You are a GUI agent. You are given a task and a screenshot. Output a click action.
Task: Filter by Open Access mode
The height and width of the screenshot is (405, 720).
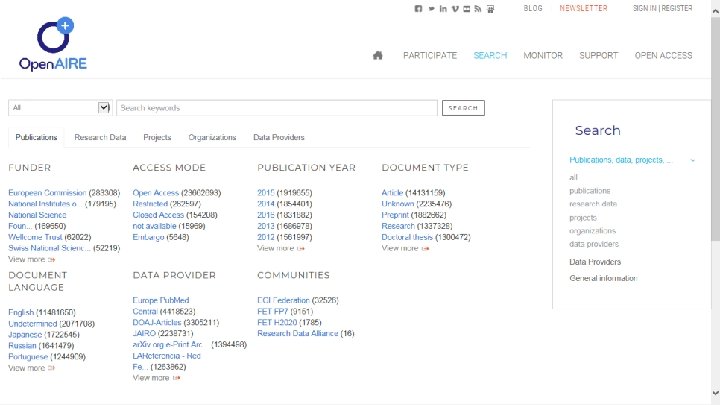[155, 192]
